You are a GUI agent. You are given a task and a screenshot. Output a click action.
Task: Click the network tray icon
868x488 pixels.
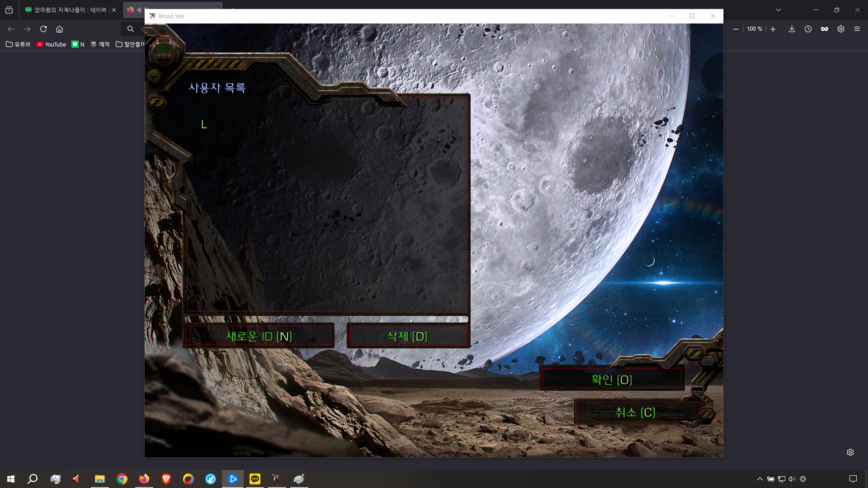pyautogui.click(x=782, y=479)
